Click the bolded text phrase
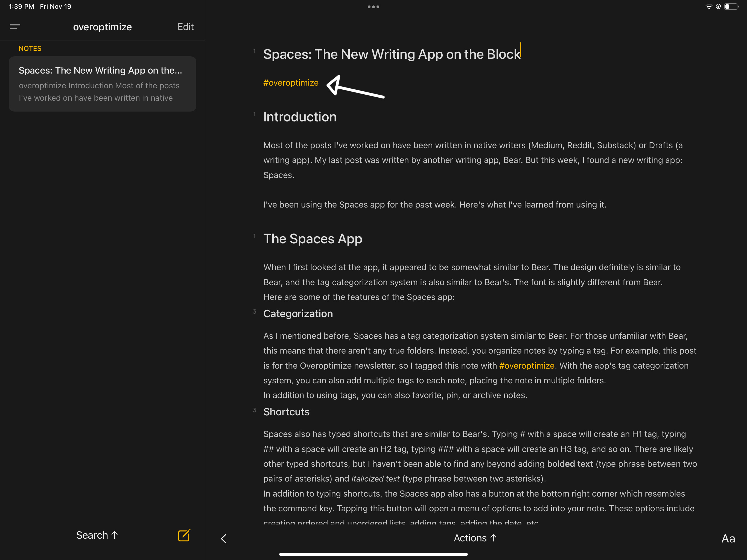 (570, 464)
